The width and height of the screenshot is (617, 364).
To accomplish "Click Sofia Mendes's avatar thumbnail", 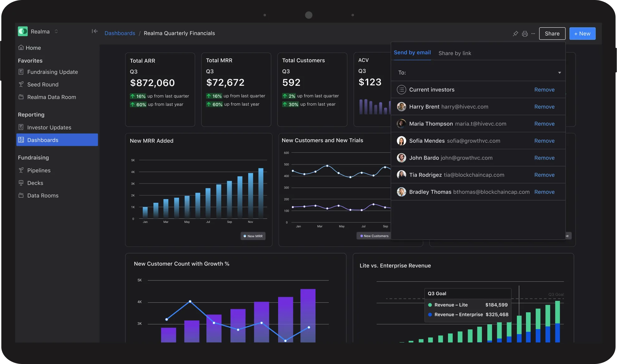I will point(401,141).
